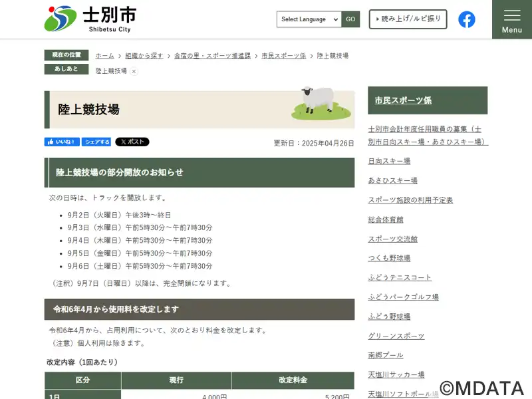The image size is (532, 399).
Task: Click the Shibetsu City logo
Action: click(x=90, y=19)
